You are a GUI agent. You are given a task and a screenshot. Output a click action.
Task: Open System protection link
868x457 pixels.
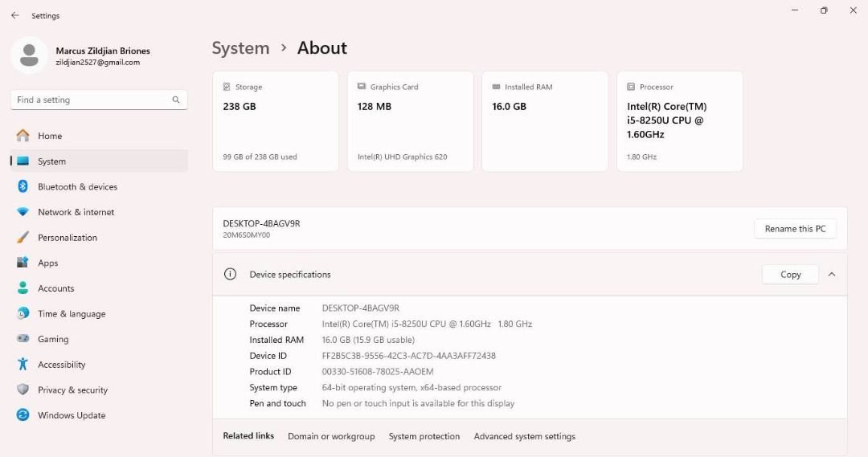pos(424,436)
